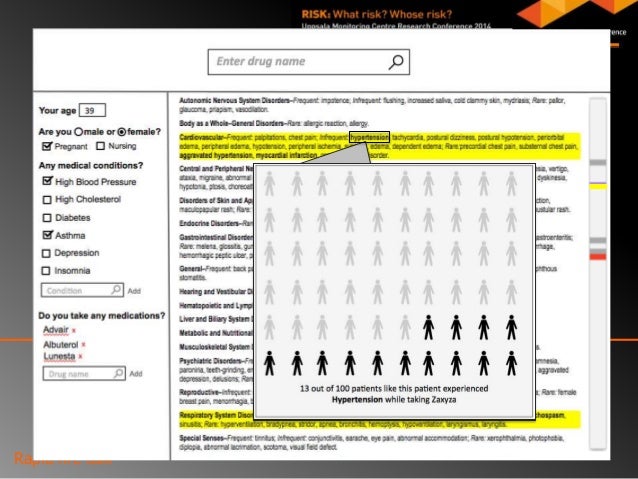Image resolution: width=638 pixels, height=479 pixels.
Task: Click the red marker on the scrollbar
Action: click(x=598, y=257)
